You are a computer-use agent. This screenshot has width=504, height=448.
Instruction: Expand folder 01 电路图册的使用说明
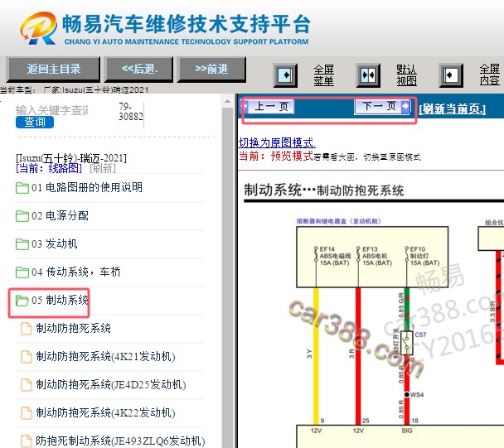tap(87, 187)
